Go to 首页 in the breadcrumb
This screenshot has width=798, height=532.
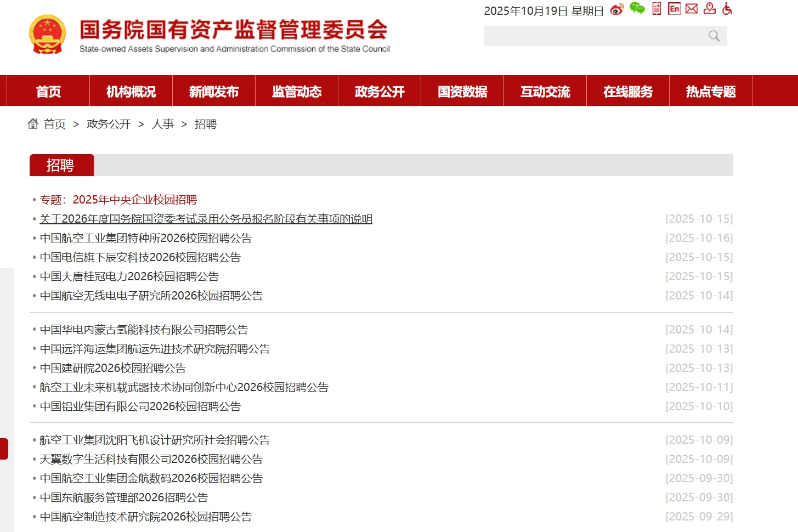[55, 124]
